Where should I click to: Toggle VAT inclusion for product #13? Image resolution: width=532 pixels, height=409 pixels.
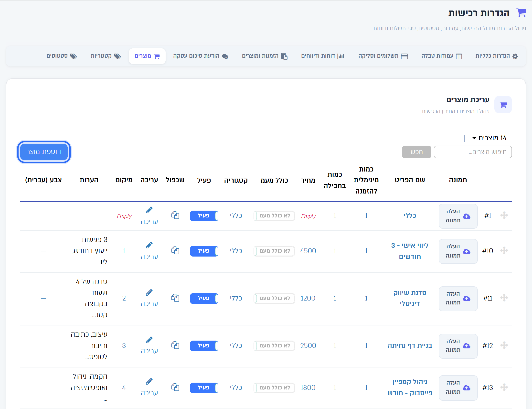point(274,388)
